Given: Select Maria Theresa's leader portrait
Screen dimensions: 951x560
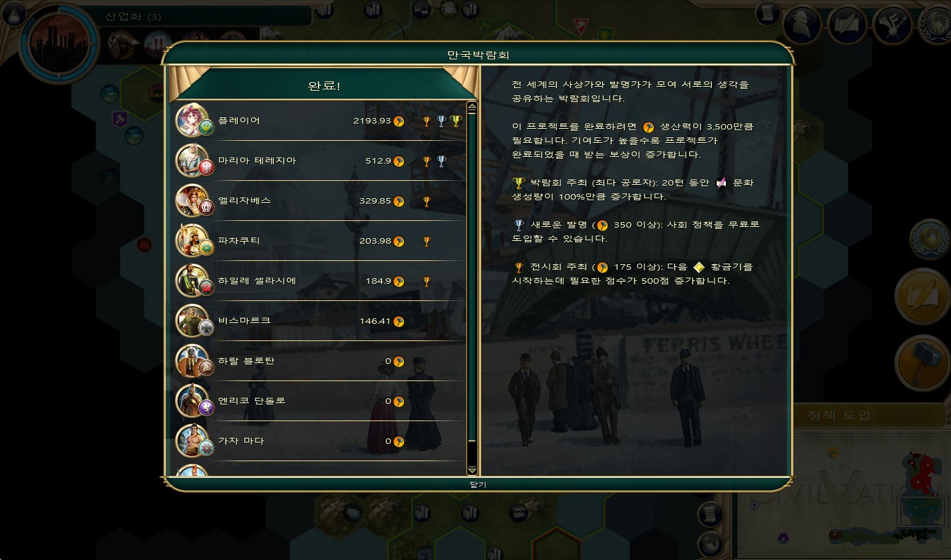Looking at the screenshot, I should [193, 161].
